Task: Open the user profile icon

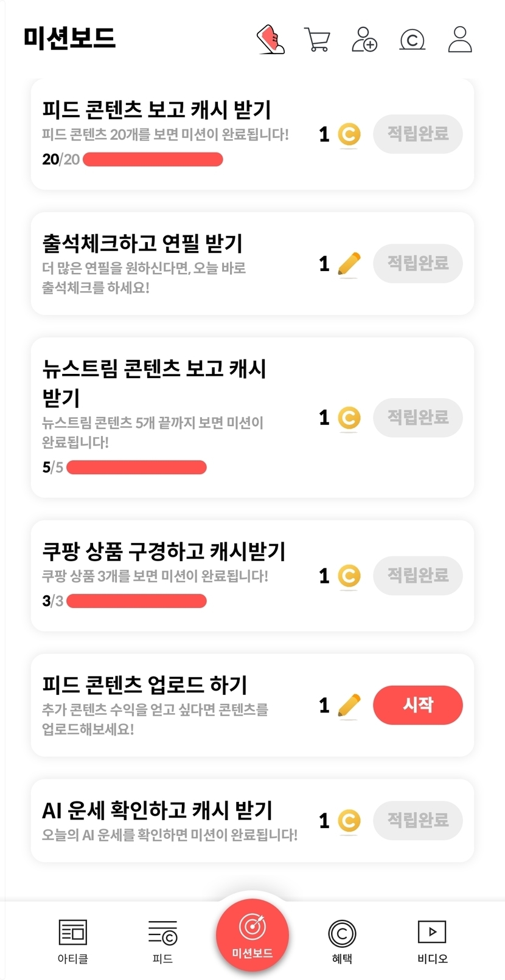Action: [460, 40]
